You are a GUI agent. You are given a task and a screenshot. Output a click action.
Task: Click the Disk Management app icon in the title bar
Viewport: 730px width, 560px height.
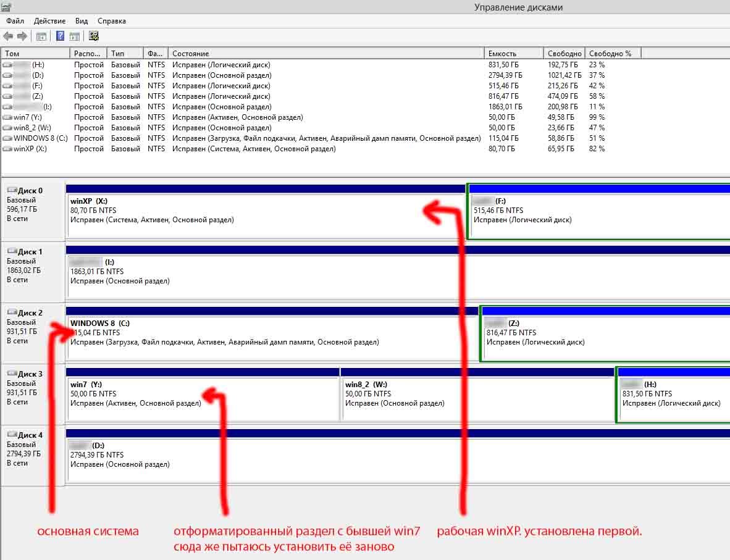[x=6, y=6]
